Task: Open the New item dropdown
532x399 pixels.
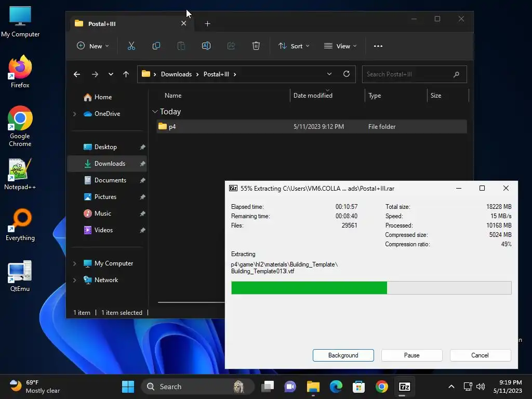Action: (x=93, y=46)
